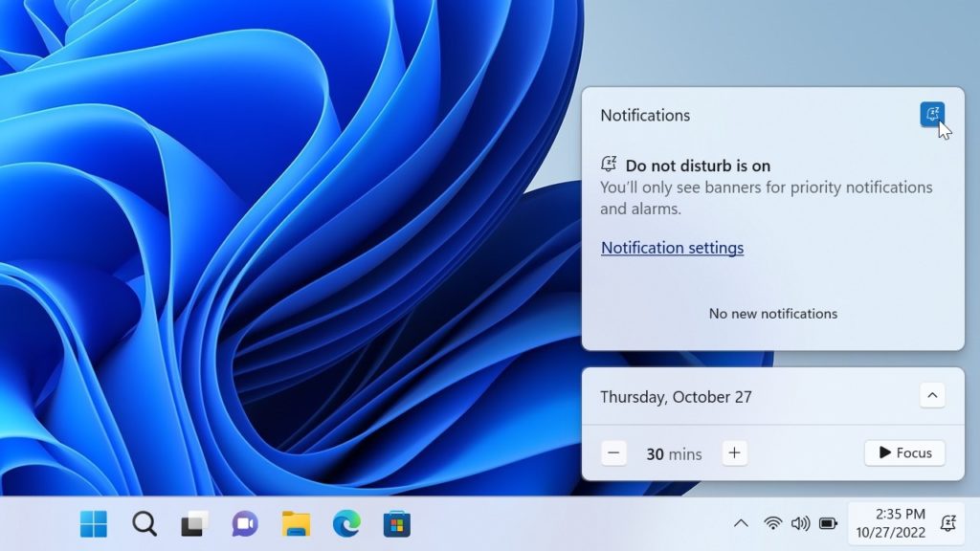
Task: Toggle Do Not Disturb off in Notifications panel
Action: click(932, 114)
